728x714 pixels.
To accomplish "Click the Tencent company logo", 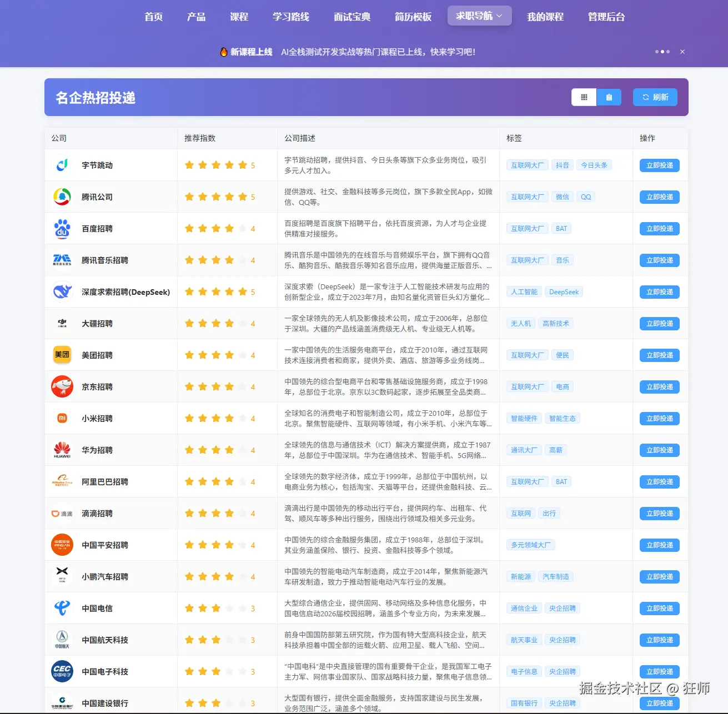I will [x=62, y=197].
